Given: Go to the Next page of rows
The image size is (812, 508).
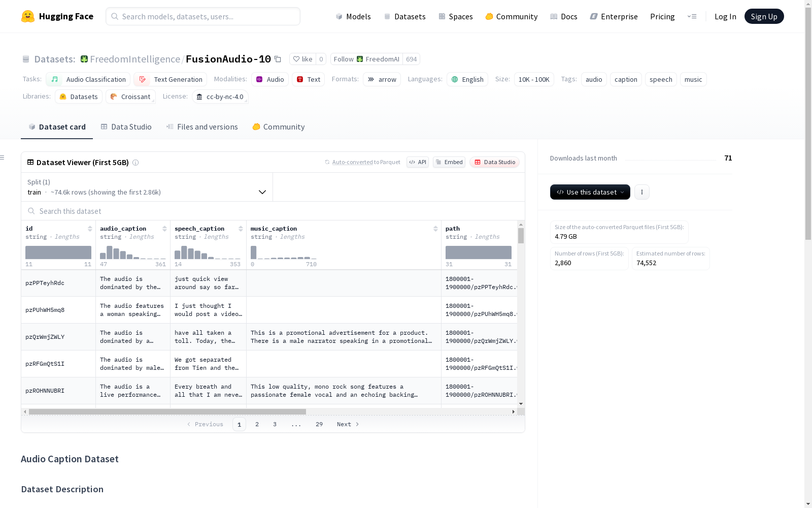Looking at the screenshot, I should click(348, 424).
